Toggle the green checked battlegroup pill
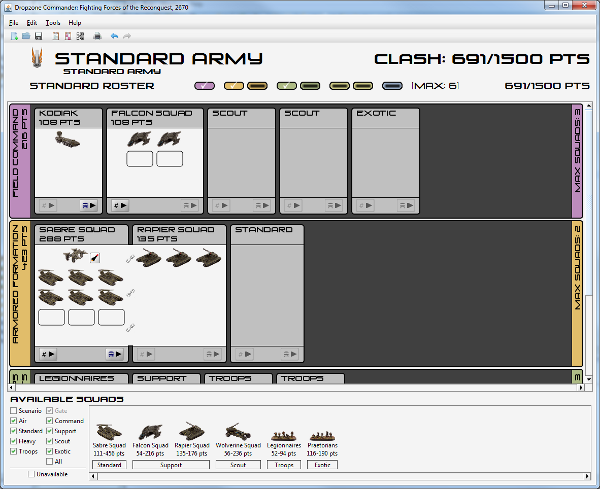This screenshot has width=600, height=489. click(287, 86)
